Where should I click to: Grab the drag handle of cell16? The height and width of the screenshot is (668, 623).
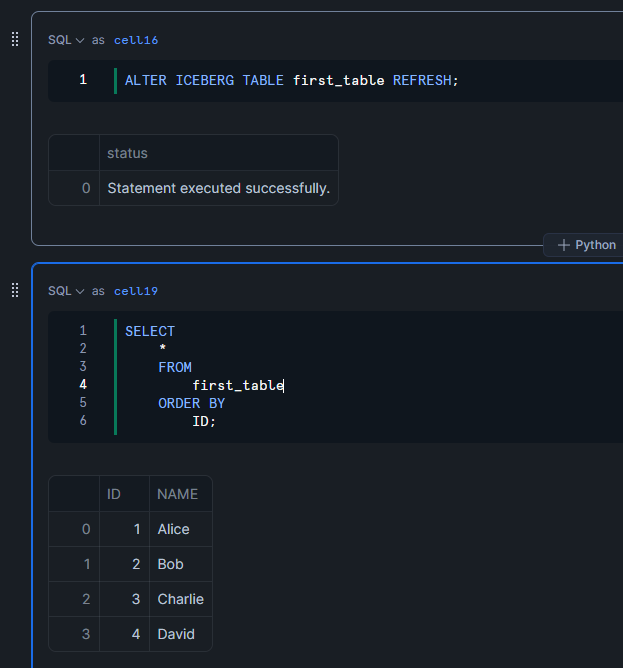pos(15,39)
